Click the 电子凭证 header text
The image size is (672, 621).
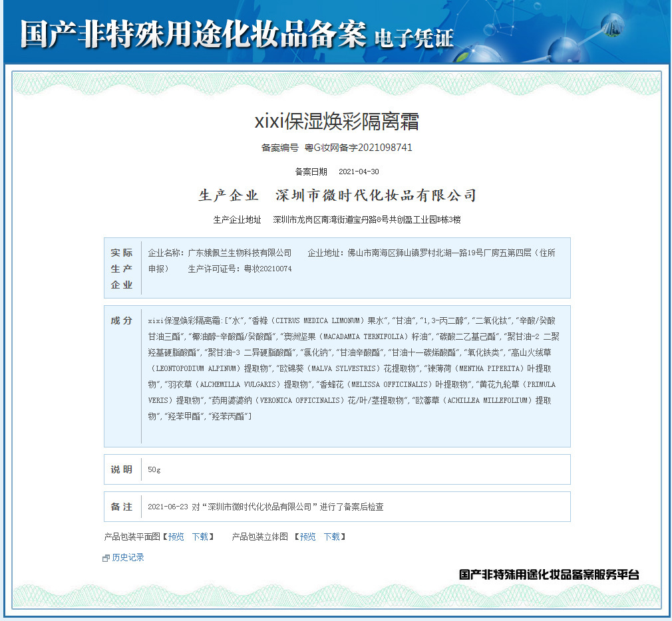[414, 39]
